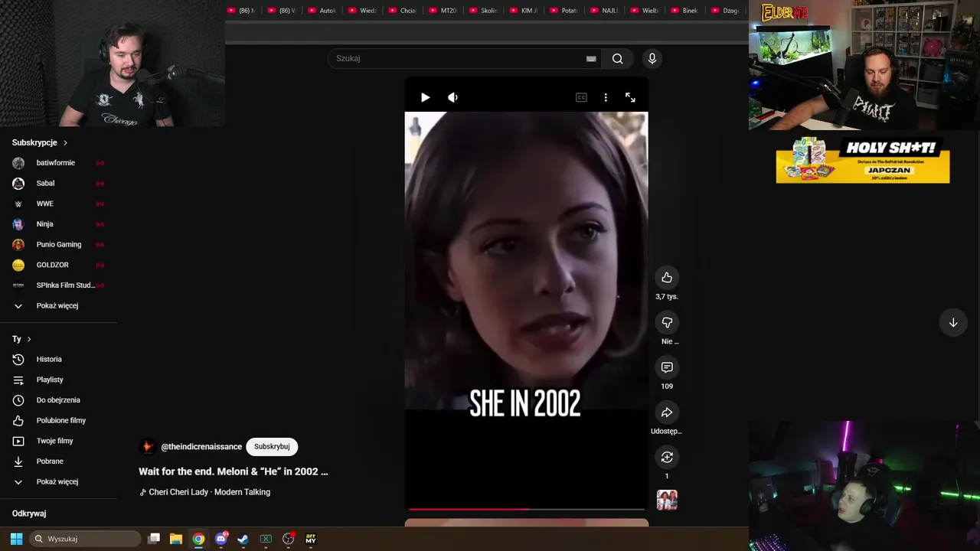The height and width of the screenshot is (551, 980).
Task: Open the Xbox app taskbar icon
Action: coord(266,539)
